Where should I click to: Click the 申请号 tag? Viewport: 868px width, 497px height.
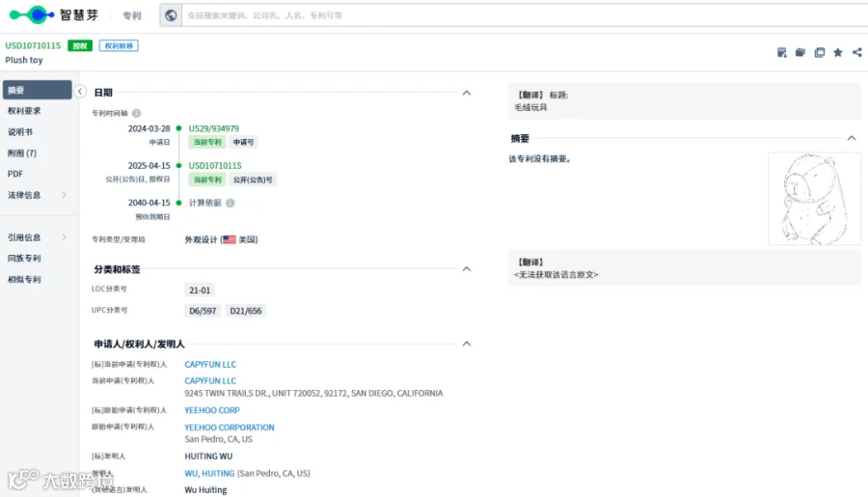[243, 143]
